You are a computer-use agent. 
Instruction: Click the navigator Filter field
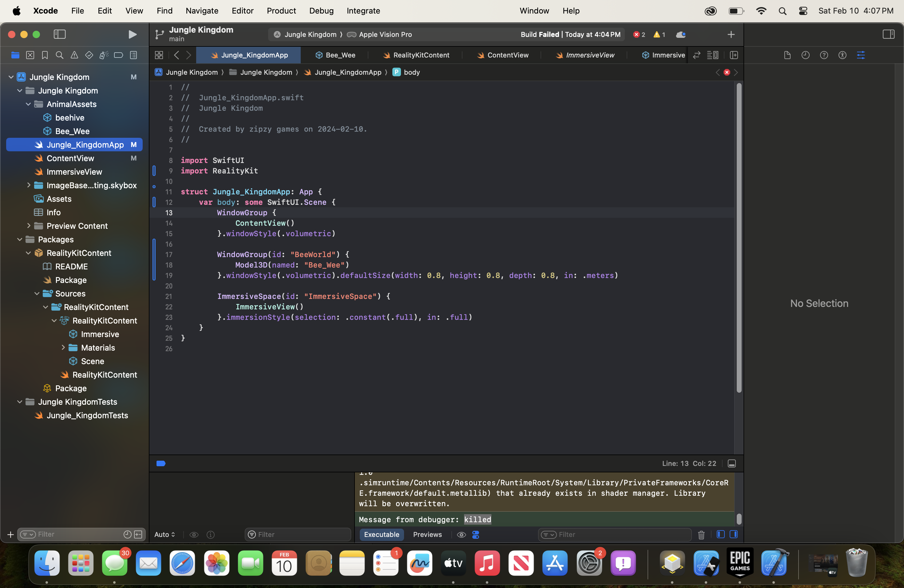coord(76,534)
